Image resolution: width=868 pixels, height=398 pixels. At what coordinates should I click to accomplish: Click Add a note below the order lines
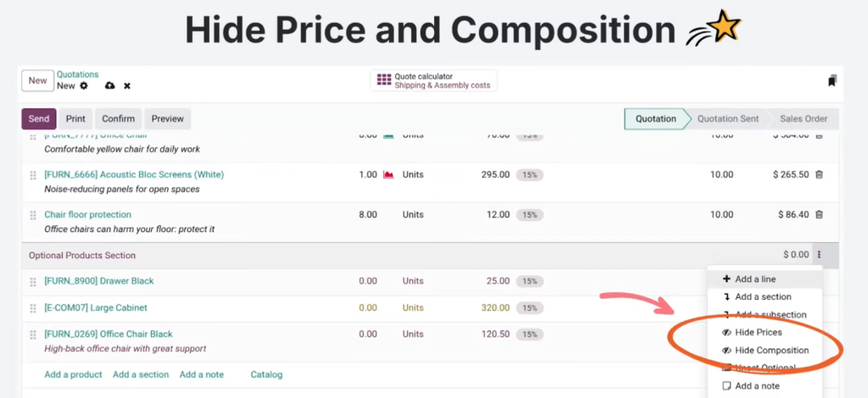[x=202, y=375]
